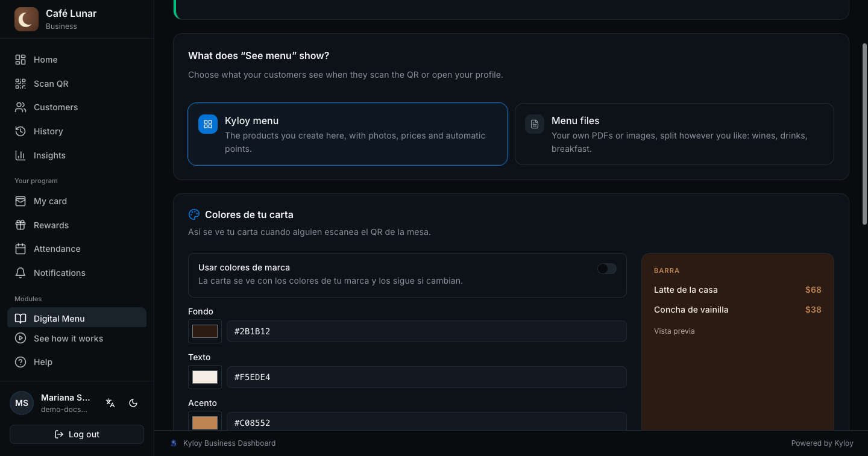The height and width of the screenshot is (456, 868).
Task: Click the page vertical scrollbar thumb
Action: click(x=865, y=134)
